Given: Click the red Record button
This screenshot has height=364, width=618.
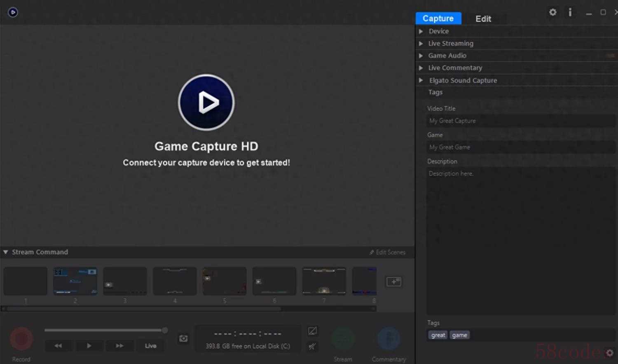Looking at the screenshot, I should click(21, 338).
